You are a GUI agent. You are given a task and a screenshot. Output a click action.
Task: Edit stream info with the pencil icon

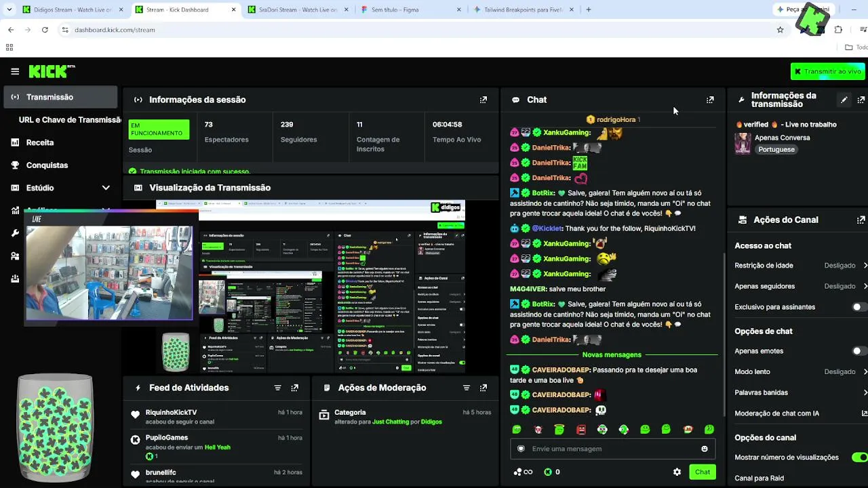point(844,100)
